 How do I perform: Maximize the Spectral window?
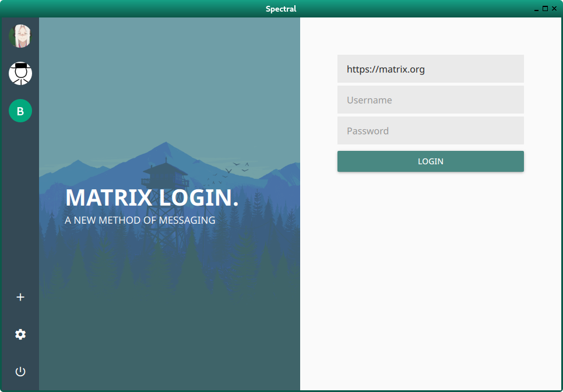[x=546, y=9]
